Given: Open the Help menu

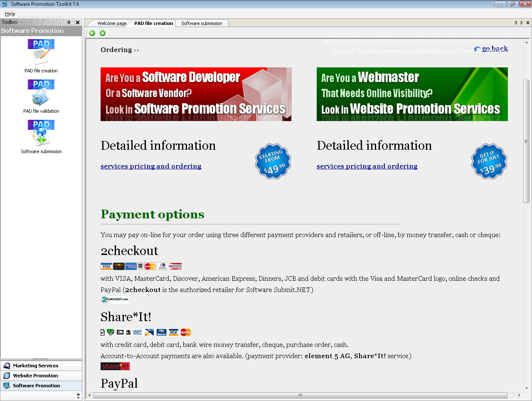Looking at the screenshot, I should [10, 14].
